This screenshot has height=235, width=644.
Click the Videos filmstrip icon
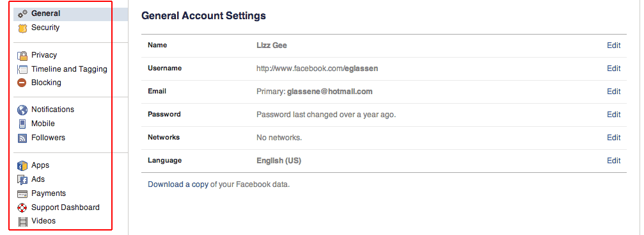point(22,222)
